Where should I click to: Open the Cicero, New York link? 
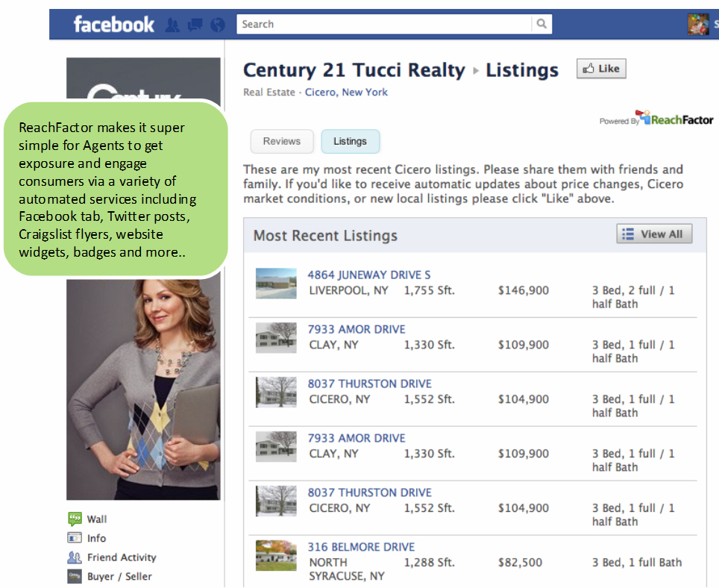pos(346,93)
